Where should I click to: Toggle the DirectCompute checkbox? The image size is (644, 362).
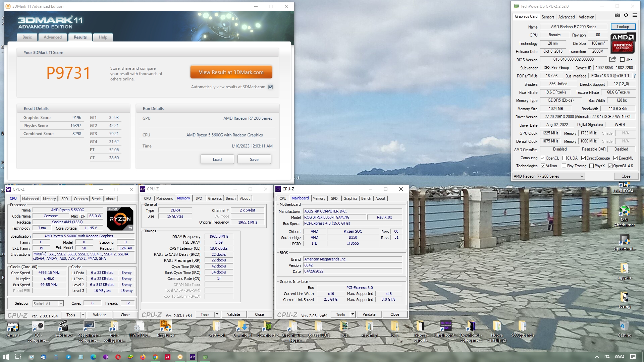(x=583, y=158)
